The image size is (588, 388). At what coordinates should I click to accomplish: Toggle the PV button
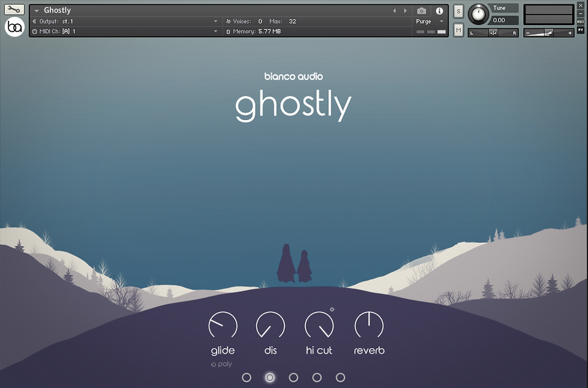point(581,29)
